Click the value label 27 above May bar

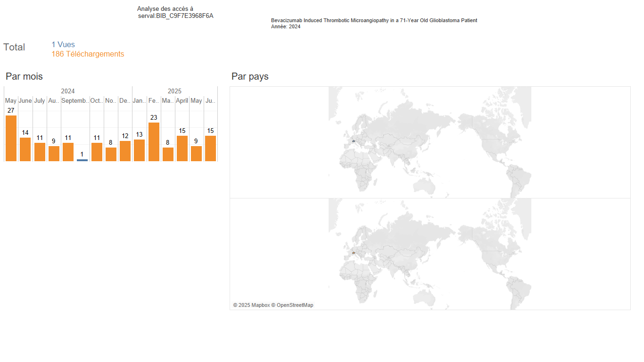click(x=11, y=110)
